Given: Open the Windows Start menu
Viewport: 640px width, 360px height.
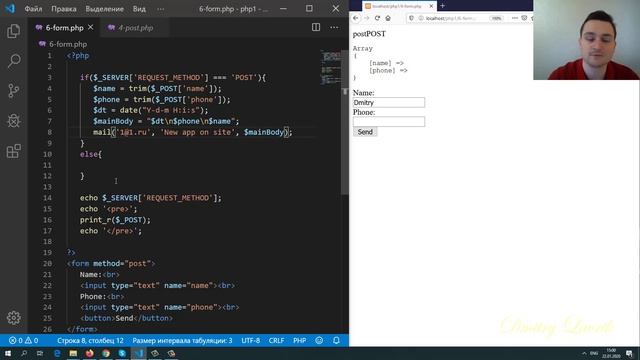Looking at the screenshot, I should click(x=8, y=353).
